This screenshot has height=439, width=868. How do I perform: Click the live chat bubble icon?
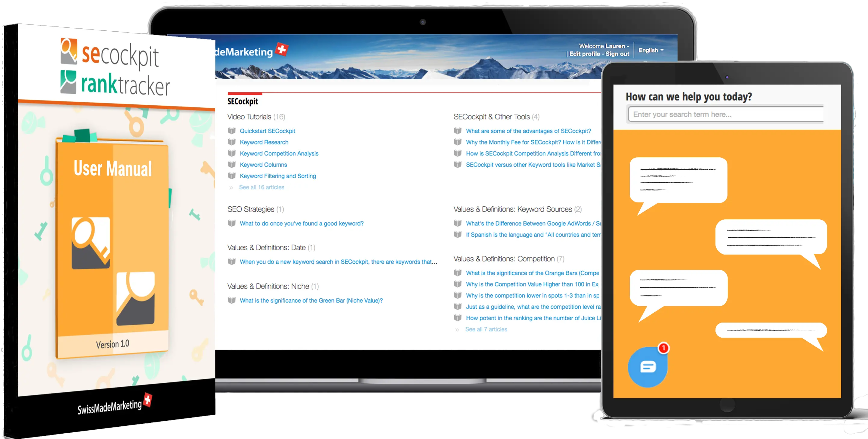648,367
